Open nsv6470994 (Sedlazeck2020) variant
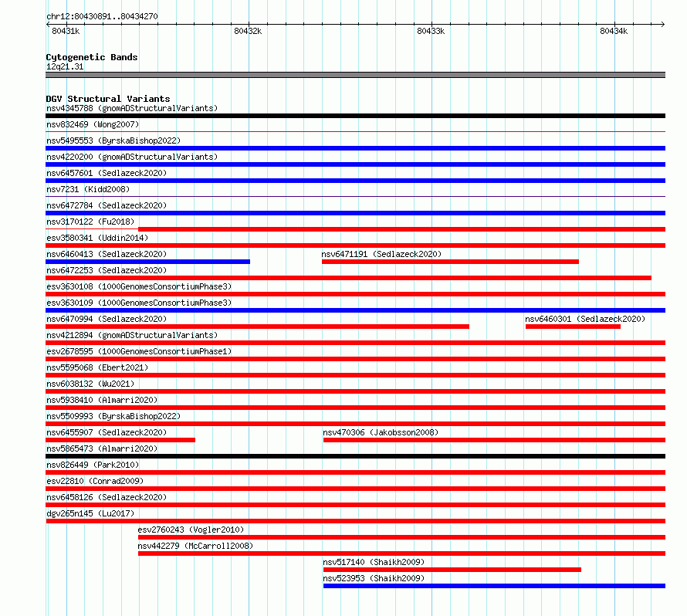 coord(107,319)
